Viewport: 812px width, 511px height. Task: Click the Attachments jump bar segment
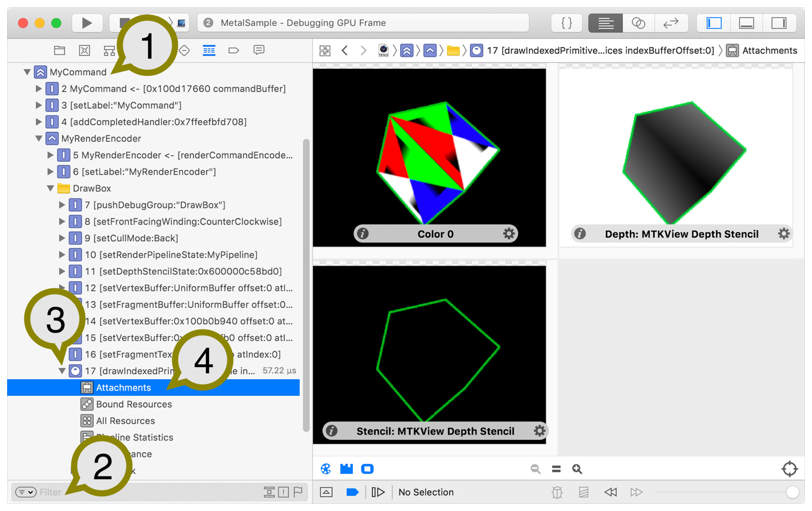(x=762, y=51)
